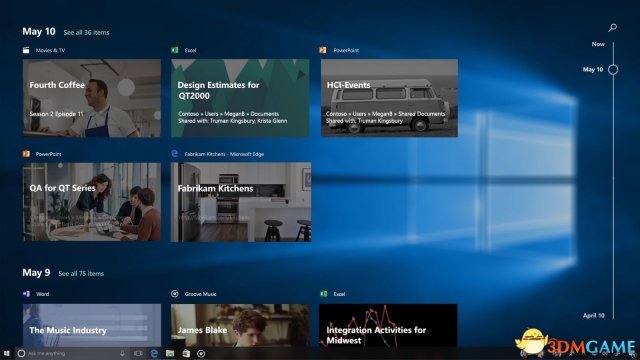Launch Microsoft Edge from the taskbar

coord(154,353)
